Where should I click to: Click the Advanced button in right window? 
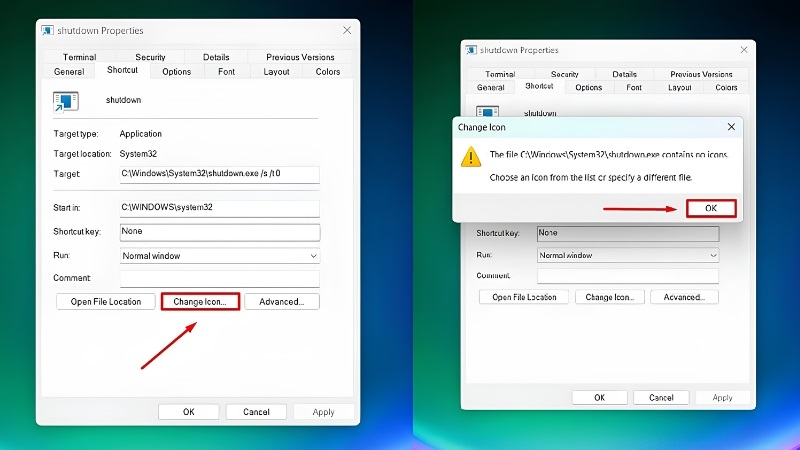pos(684,297)
